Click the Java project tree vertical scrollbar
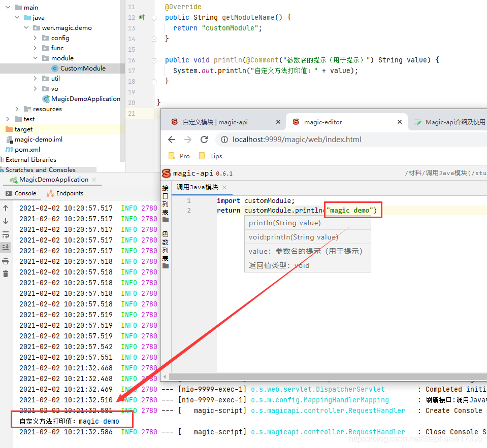Screen dimensions: 487x448 (122, 81)
